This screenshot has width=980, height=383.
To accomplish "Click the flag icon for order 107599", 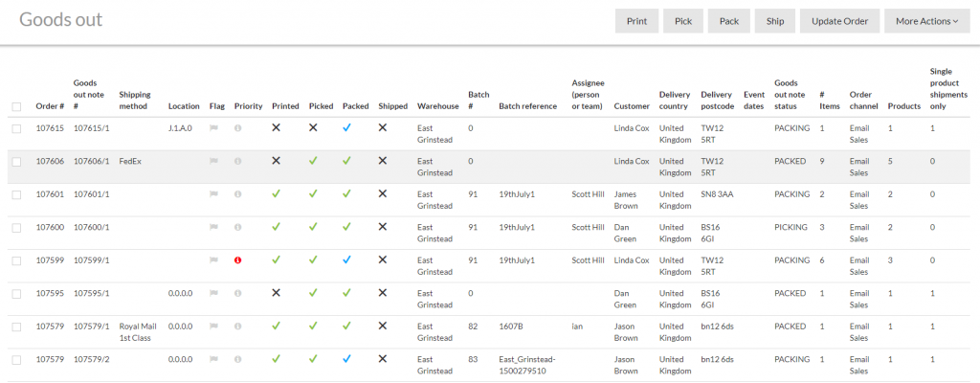I will point(213,260).
